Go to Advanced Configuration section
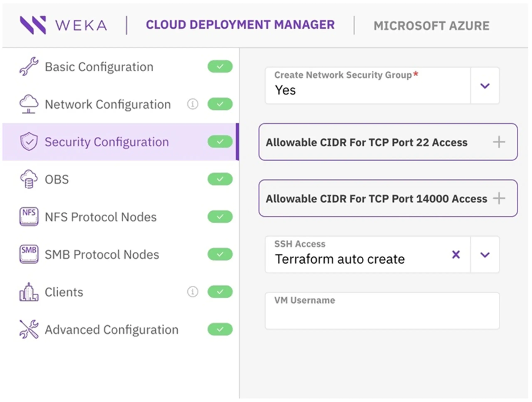The width and height of the screenshot is (532, 402). pos(121,330)
